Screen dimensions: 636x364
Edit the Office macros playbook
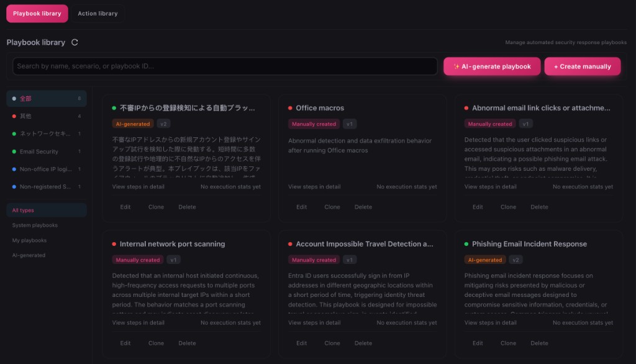(x=301, y=207)
